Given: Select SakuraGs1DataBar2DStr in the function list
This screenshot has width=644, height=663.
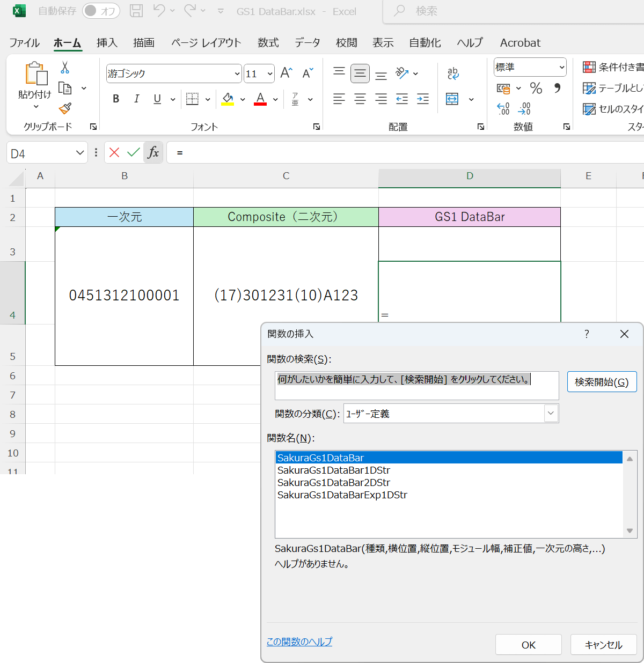Looking at the screenshot, I should pyautogui.click(x=334, y=482).
